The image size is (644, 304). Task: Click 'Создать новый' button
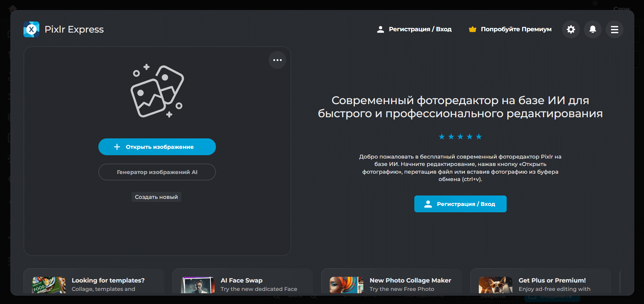pos(156,197)
